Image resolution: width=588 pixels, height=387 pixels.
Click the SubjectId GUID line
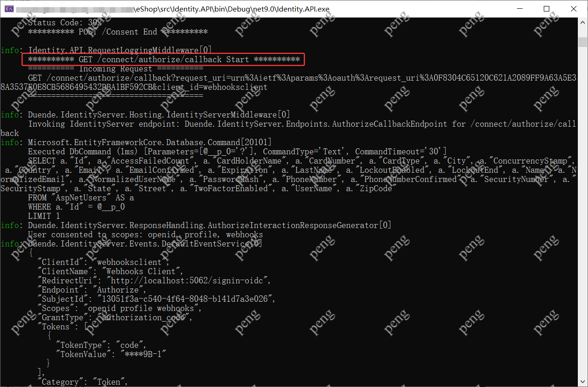coord(157,299)
